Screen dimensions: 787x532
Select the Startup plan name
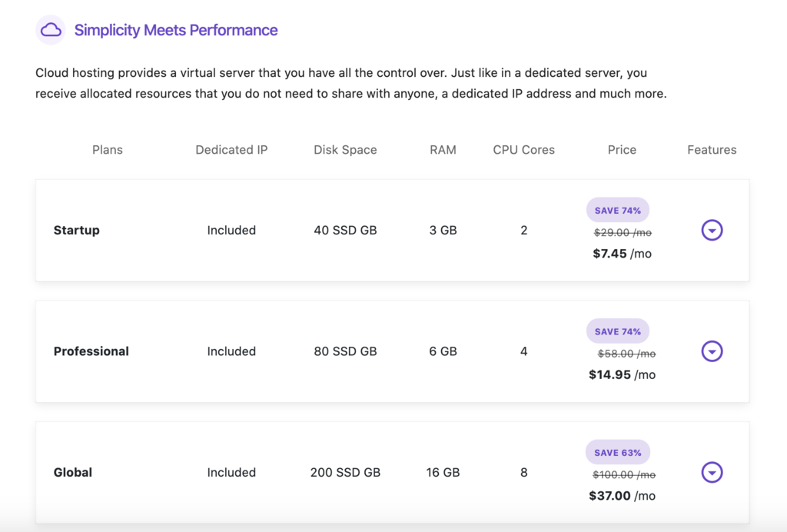(76, 230)
